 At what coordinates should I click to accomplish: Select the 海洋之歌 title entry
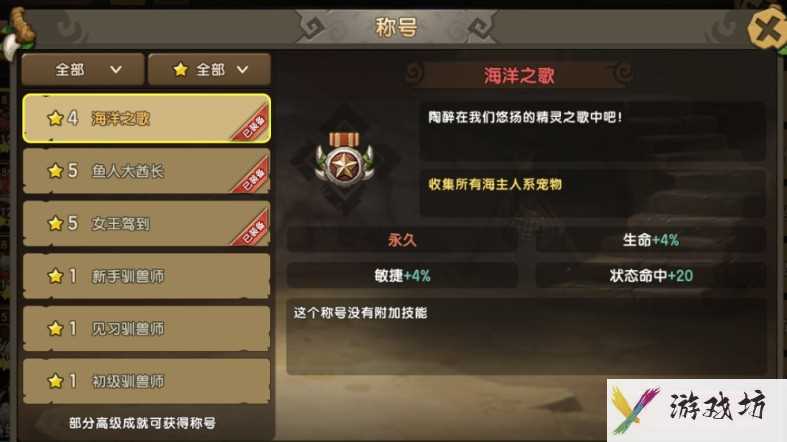click(147, 118)
